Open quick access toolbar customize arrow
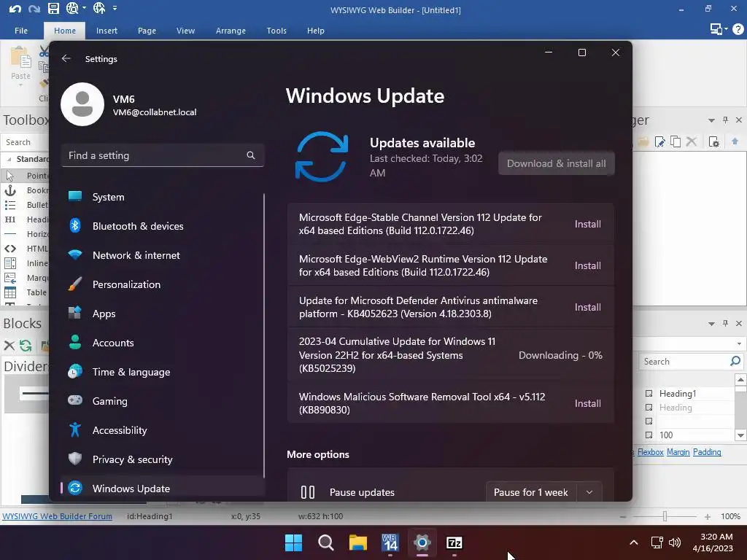This screenshot has width=747, height=560. 115,8
